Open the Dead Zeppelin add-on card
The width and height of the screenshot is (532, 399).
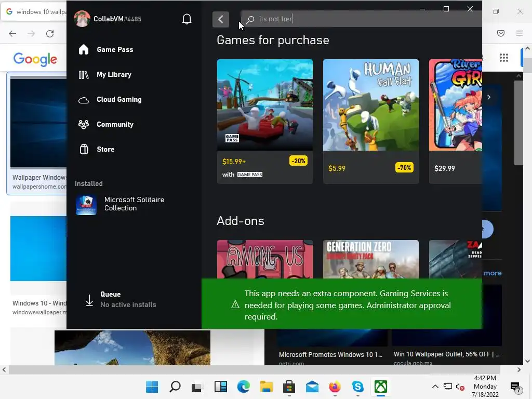pos(455,259)
